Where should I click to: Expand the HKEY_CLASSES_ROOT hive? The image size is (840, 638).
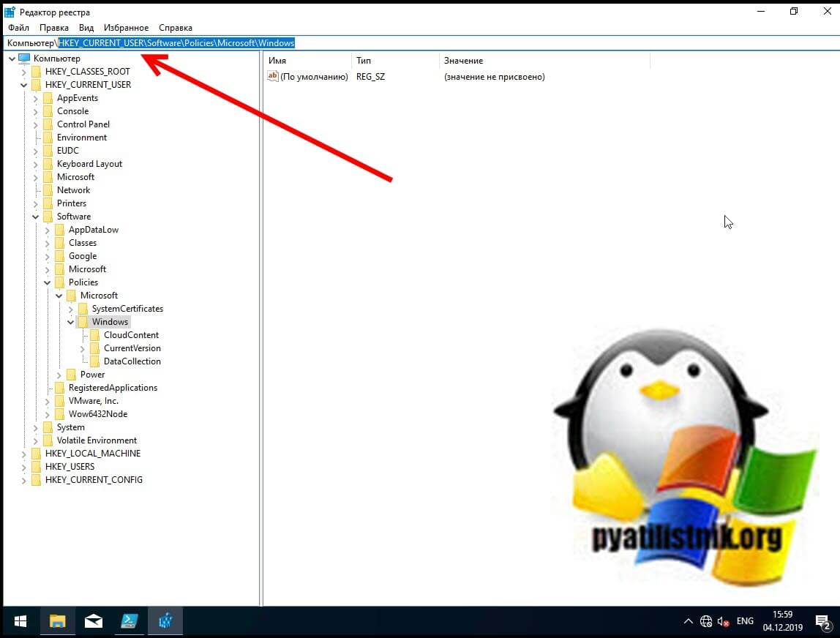23,72
